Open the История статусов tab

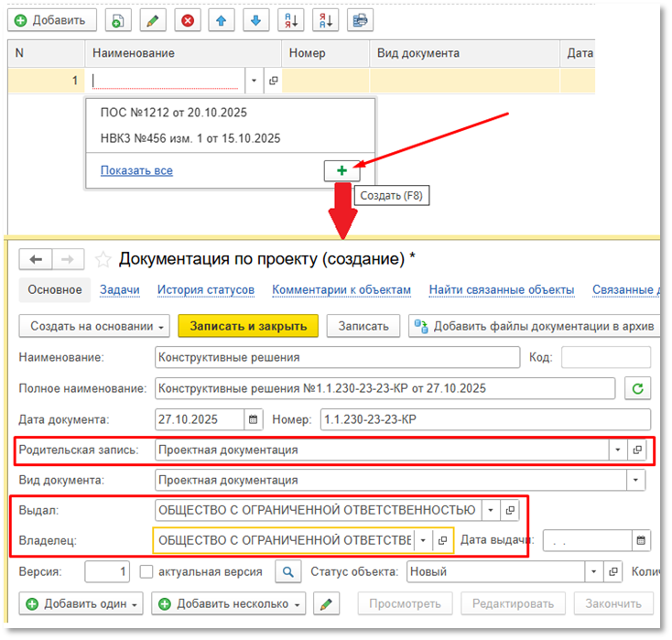205,290
